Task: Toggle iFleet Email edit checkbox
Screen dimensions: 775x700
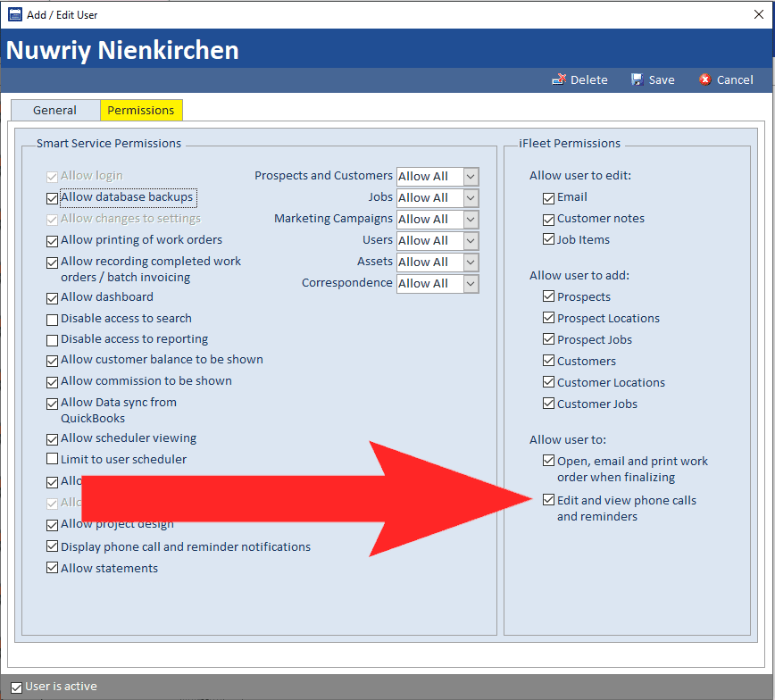Action: [x=548, y=198]
